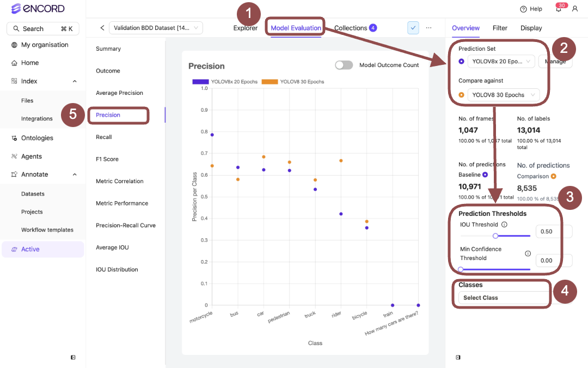The image size is (588, 368).
Task: Collapse the Annotate section chevron
Action: [x=75, y=174]
